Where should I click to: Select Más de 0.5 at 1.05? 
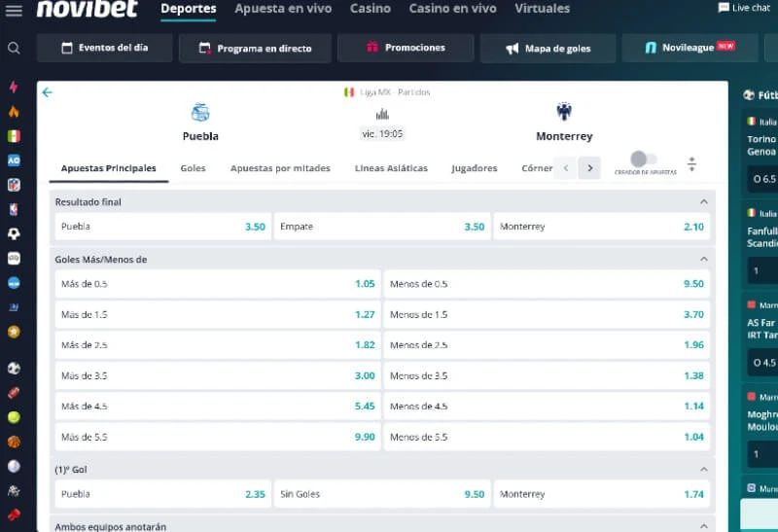point(218,284)
